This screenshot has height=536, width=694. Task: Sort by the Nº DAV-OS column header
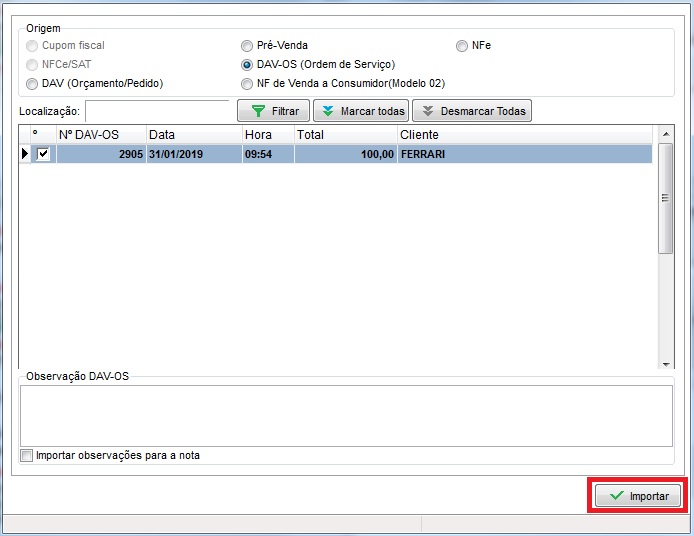pyautogui.click(x=100, y=135)
